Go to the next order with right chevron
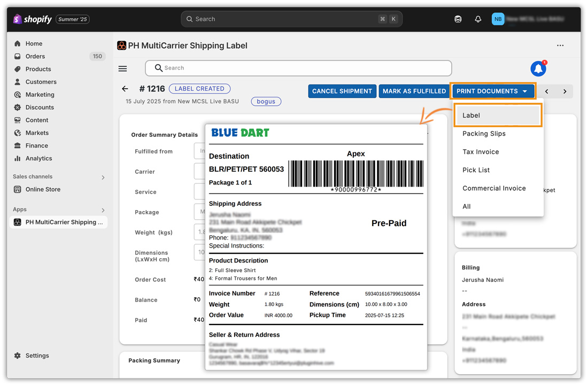588x386 pixels. pyautogui.click(x=565, y=91)
